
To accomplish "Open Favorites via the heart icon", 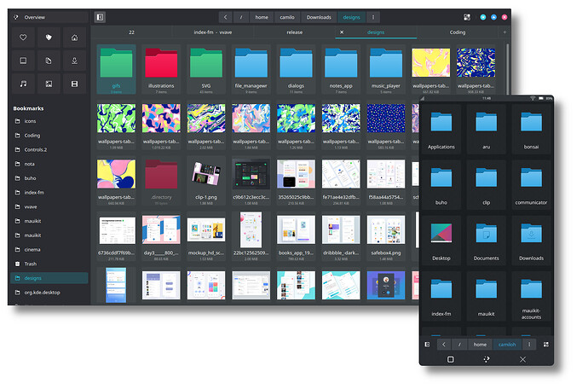I will coord(24,38).
